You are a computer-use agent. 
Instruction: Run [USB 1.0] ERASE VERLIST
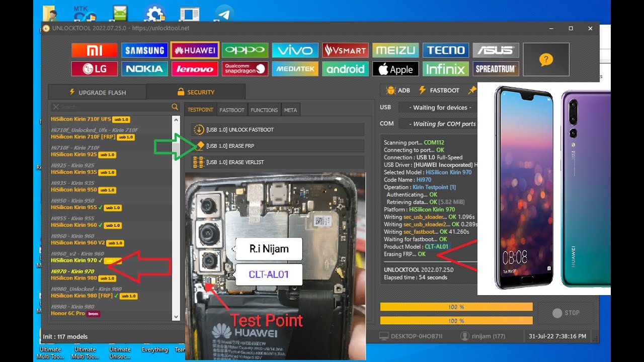[278, 162]
